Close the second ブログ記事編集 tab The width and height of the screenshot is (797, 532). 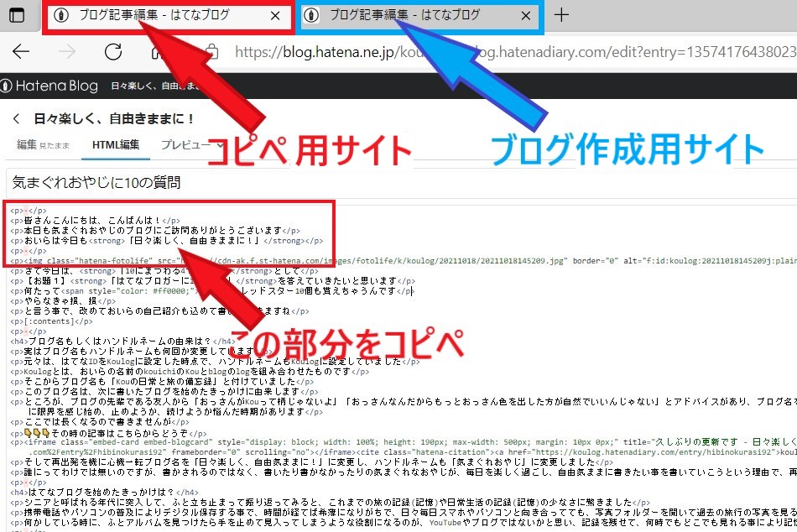[525, 16]
